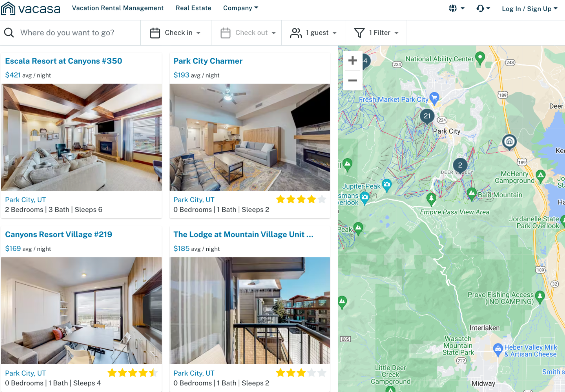Viewport: 565px width, 392px height.
Task: Click the McHenry Campground pin
Action: 541,176
